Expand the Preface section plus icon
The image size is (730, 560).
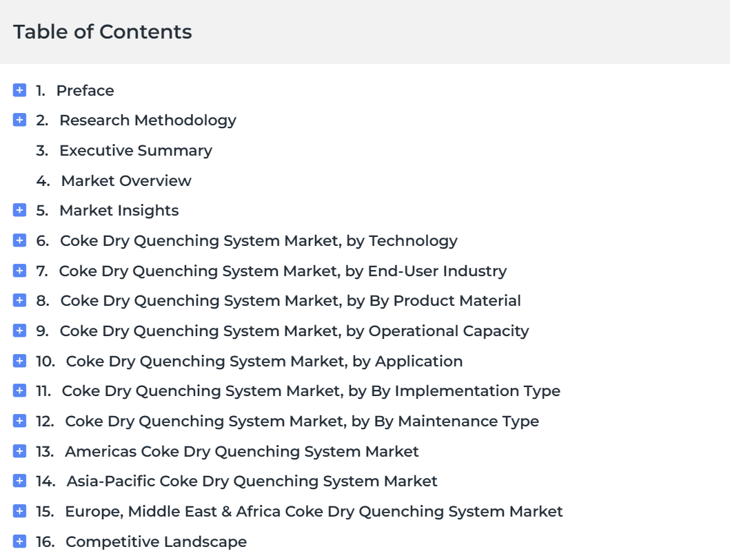(19, 90)
